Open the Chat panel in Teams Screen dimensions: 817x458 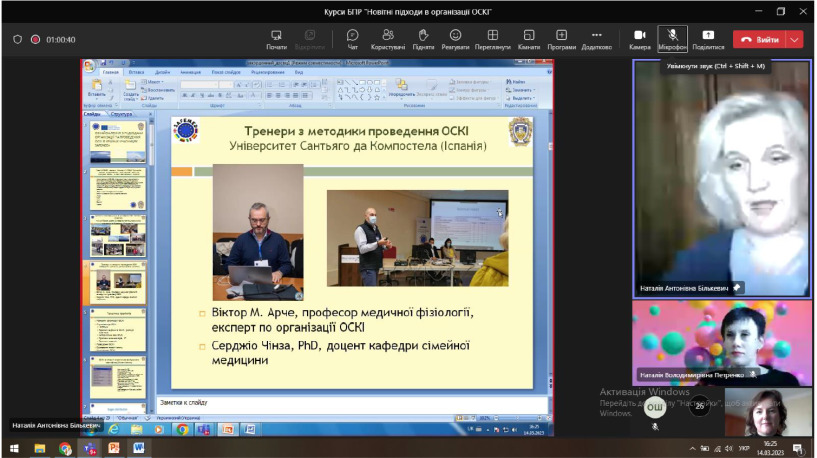(x=352, y=39)
